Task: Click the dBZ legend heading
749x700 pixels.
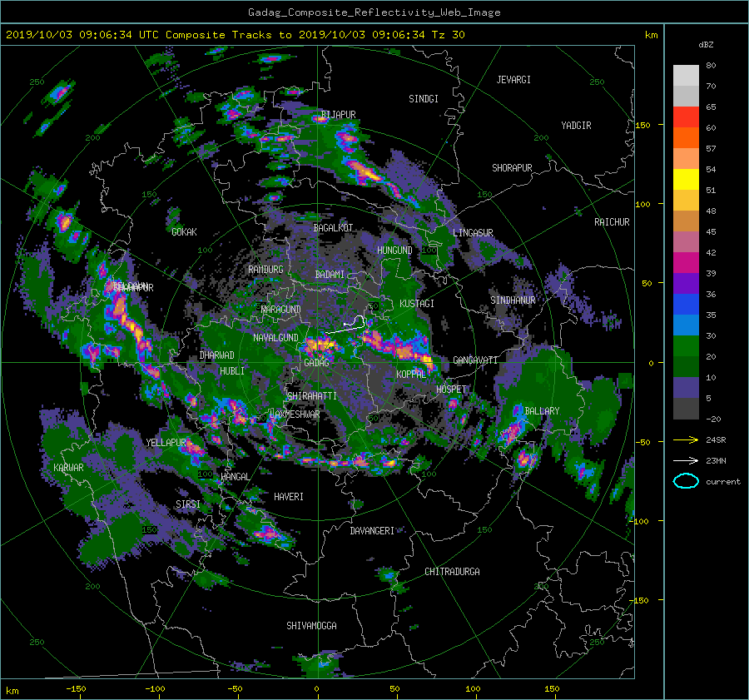Action: [706, 44]
